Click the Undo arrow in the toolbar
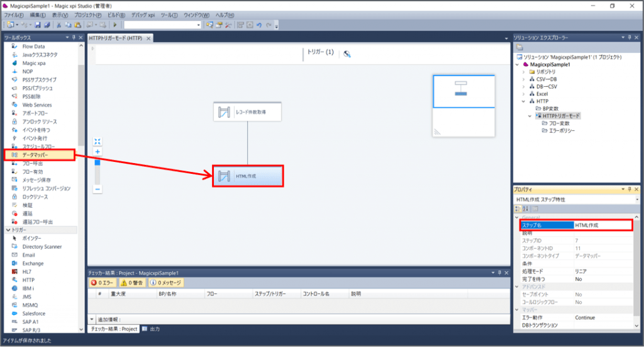Screen dimensions: 644x347 (259, 25)
